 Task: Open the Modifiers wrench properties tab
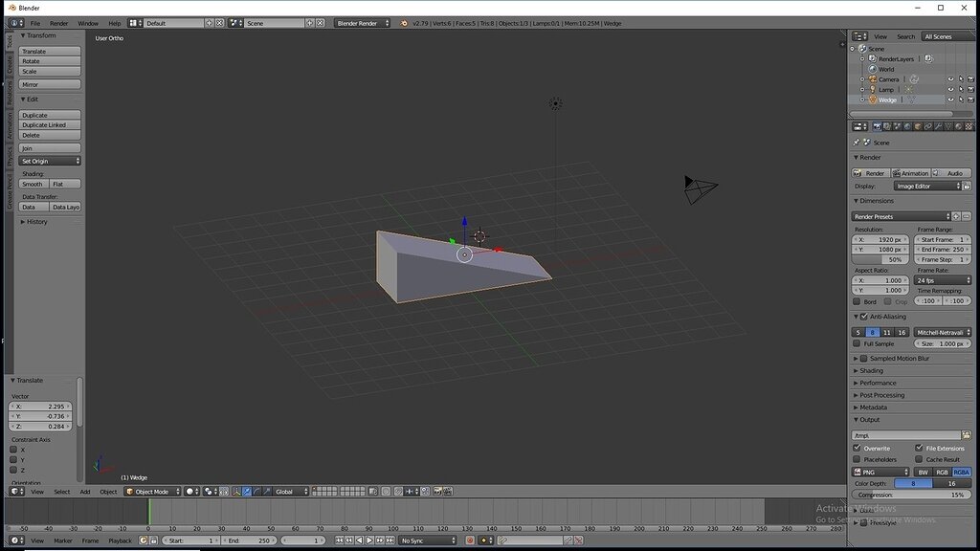click(x=938, y=125)
